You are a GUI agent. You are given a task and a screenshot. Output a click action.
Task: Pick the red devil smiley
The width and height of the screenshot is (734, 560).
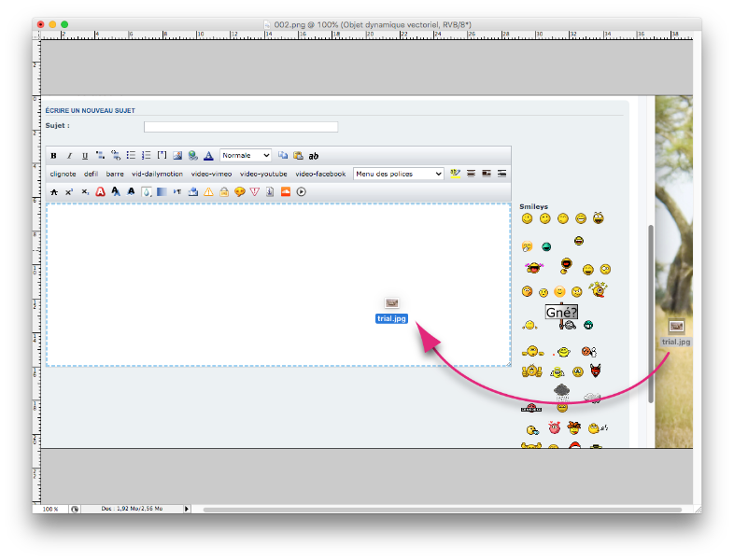pyautogui.click(x=595, y=371)
